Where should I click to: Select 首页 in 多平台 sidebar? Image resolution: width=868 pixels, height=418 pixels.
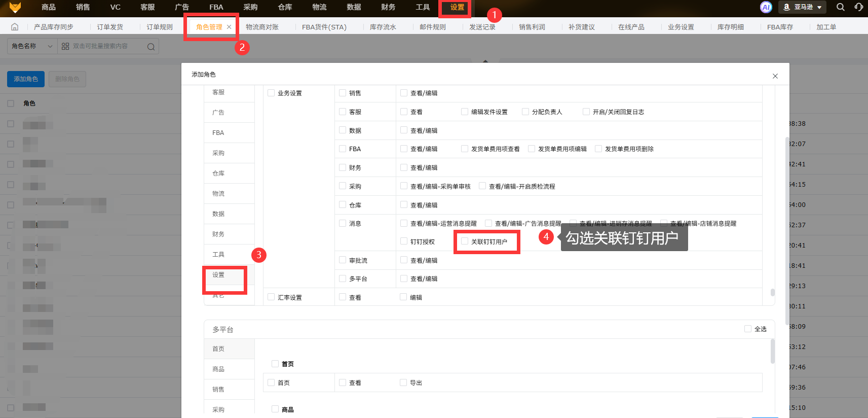point(229,349)
